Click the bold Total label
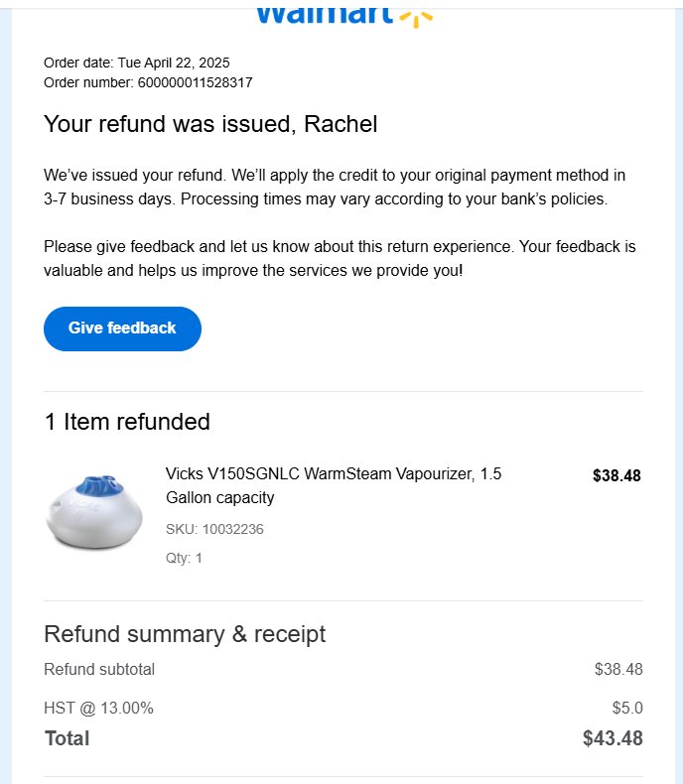The height and width of the screenshot is (784, 683). 67,738
